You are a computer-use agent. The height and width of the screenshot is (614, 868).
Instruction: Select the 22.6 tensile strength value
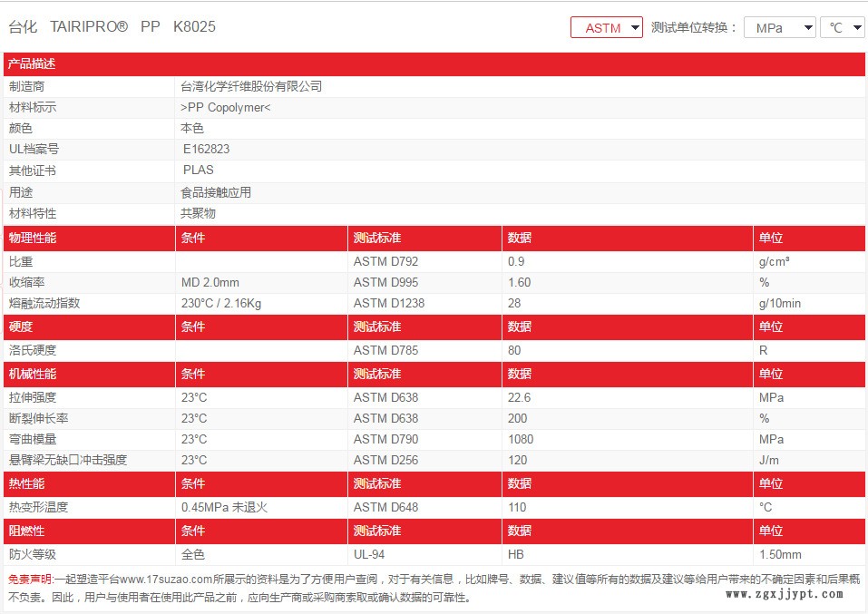click(519, 397)
